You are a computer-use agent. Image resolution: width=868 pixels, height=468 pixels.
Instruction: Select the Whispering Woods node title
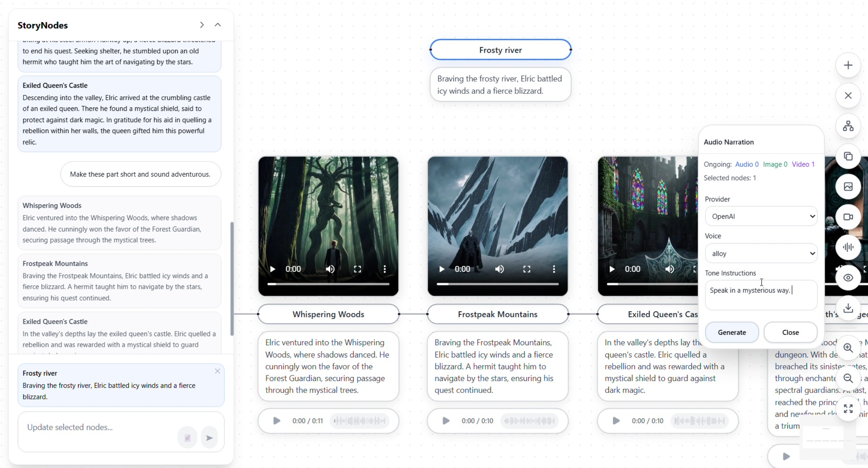tap(328, 314)
